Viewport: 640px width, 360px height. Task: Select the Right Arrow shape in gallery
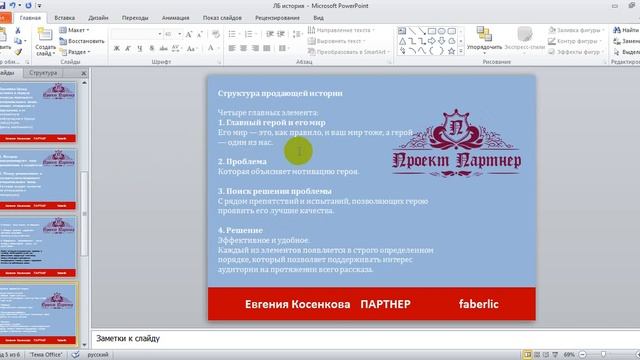[432, 41]
